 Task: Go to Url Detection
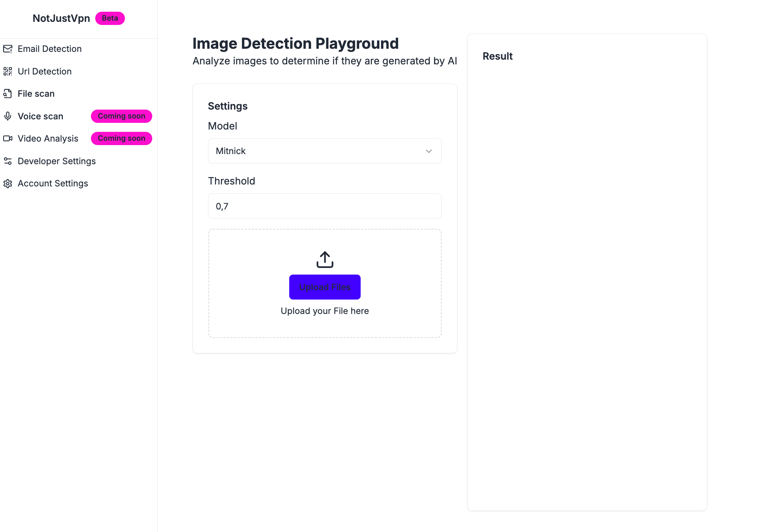pos(44,71)
